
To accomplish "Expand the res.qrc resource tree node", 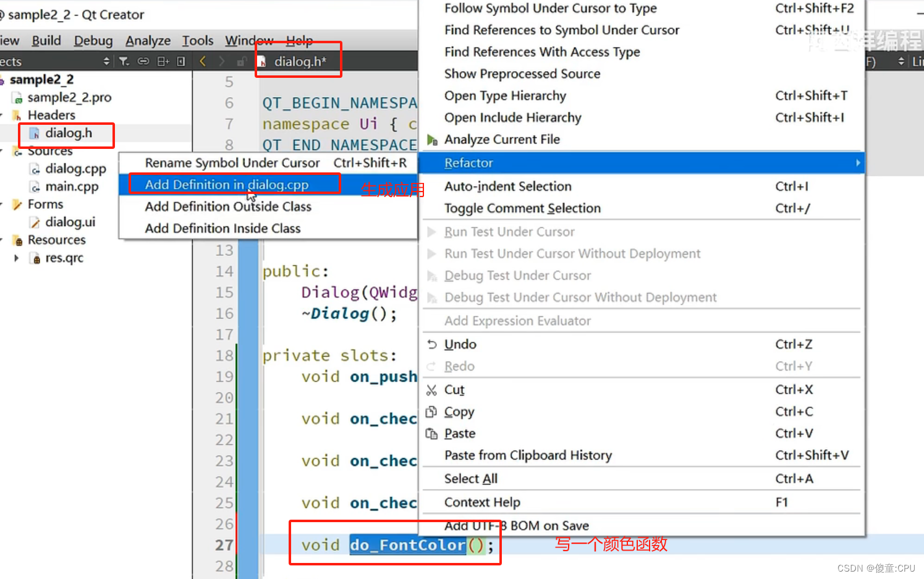I will pos(17,258).
